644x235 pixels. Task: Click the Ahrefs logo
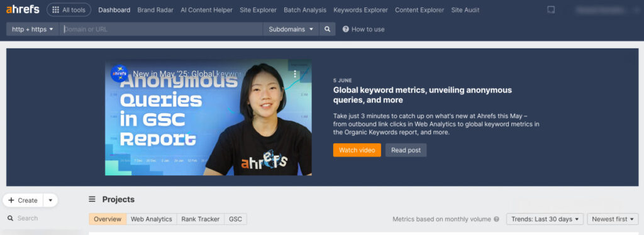(x=23, y=9)
